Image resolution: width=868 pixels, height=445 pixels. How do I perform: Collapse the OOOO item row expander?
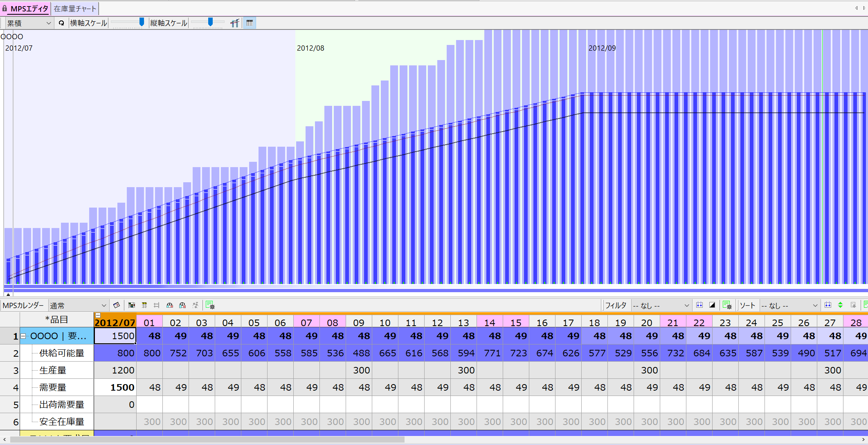23,336
